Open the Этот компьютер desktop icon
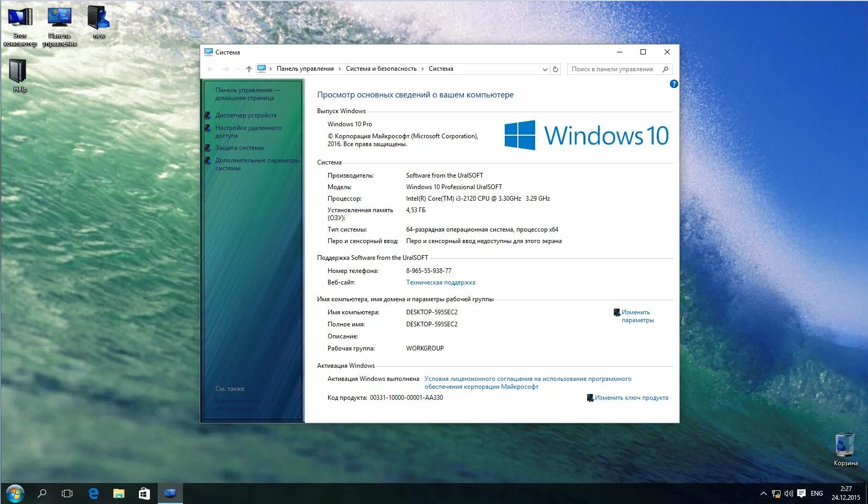This screenshot has width=868, height=504. [20, 27]
